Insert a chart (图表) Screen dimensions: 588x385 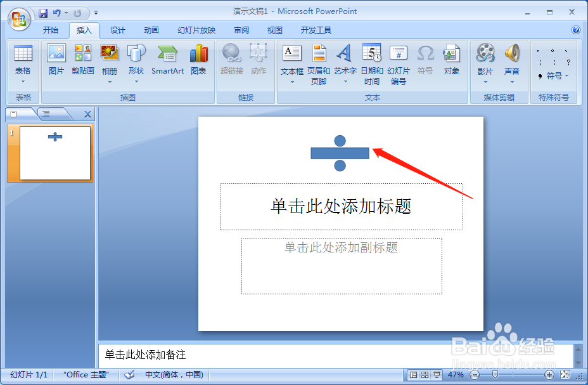tap(198, 60)
